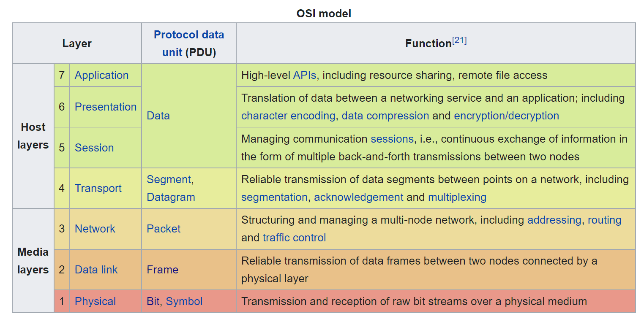Open citation reference 21 next to Function
The width and height of the screenshot is (644, 327).
tap(459, 41)
